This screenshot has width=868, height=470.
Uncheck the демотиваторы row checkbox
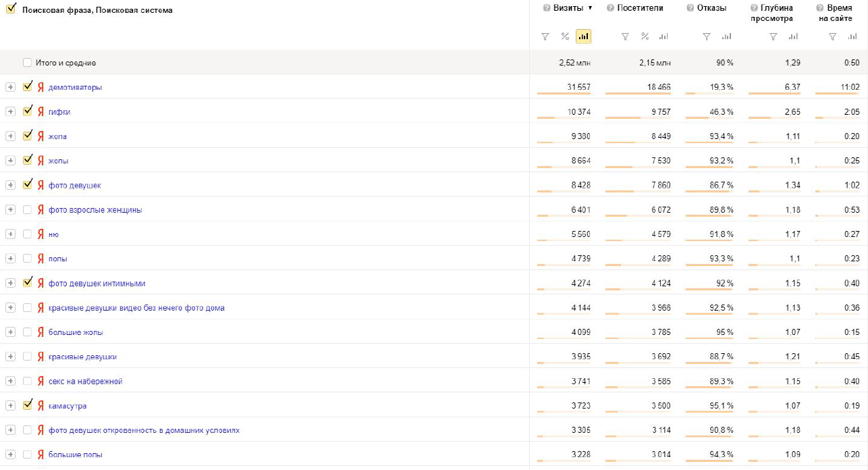click(x=28, y=87)
